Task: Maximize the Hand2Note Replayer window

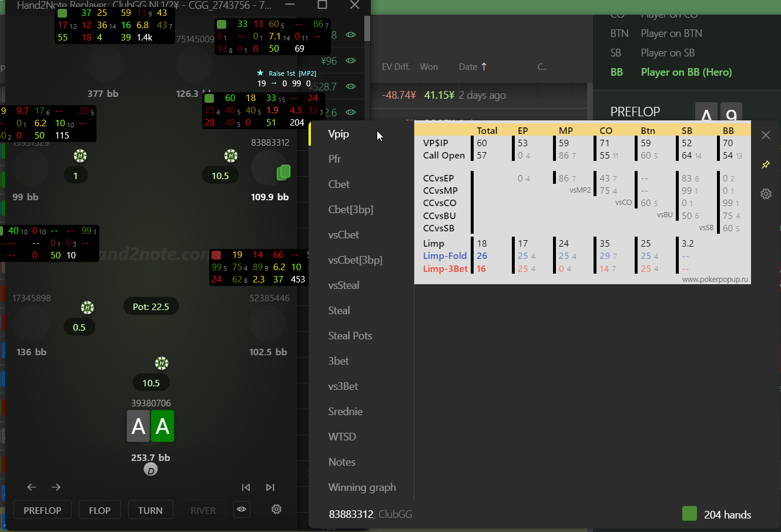Action: (322, 5)
